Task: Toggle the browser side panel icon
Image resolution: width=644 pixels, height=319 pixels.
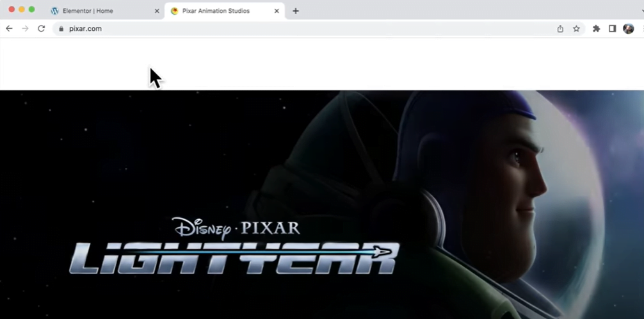Action: [x=613, y=29]
